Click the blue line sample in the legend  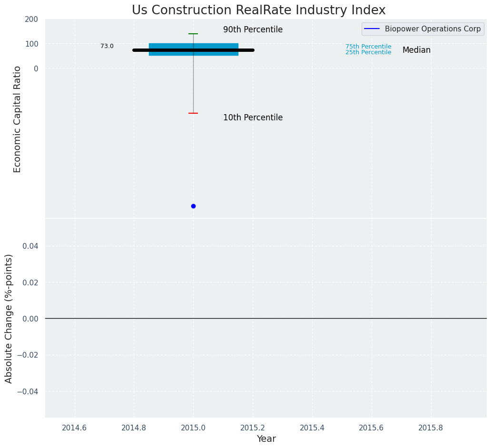[x=372, y=29]
